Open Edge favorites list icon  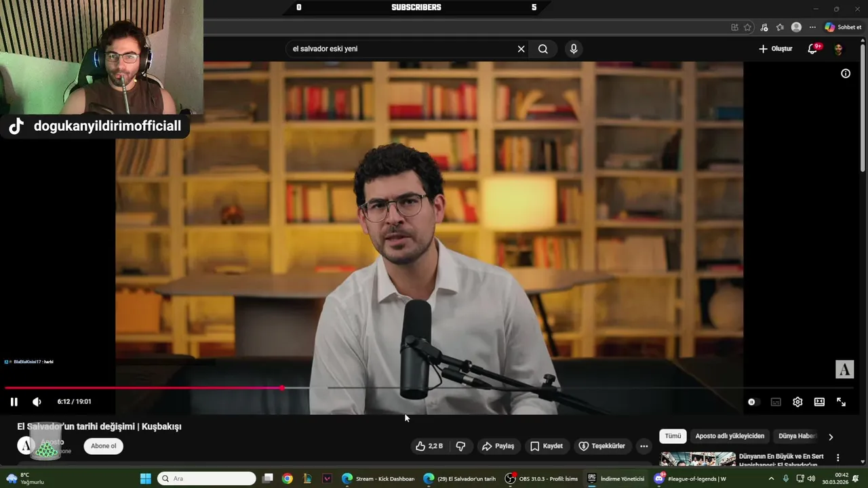click(780, 27)
